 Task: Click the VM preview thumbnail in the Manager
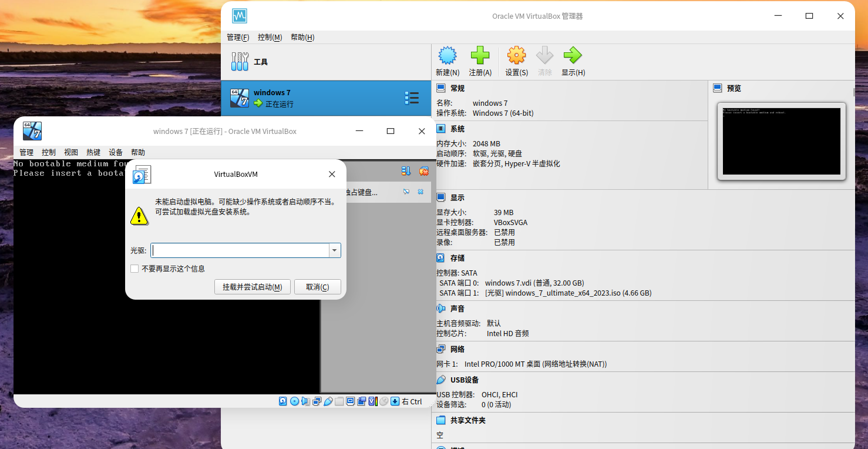coord(782,141)
